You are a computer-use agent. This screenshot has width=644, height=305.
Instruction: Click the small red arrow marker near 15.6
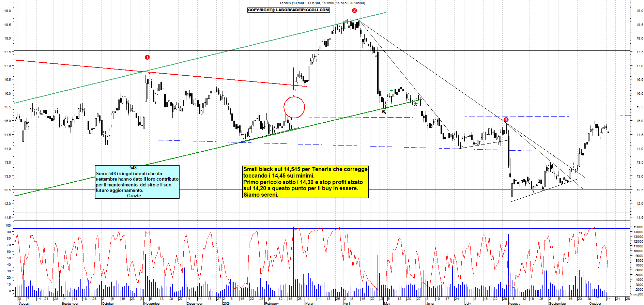pyautogui.click(x=416, y=103)
